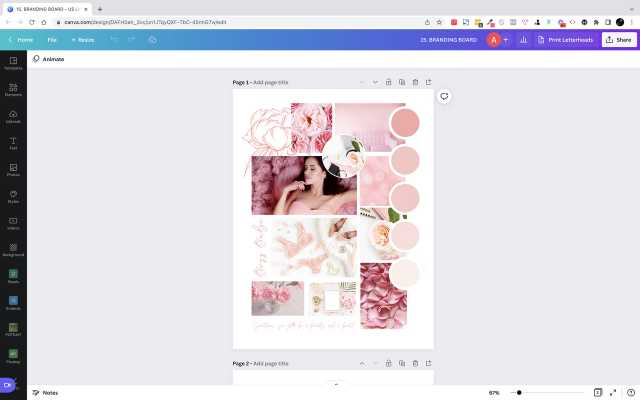Click the undo arrow in top bar
Viewport: 640px width, 400px height.
tap(114, 39)
